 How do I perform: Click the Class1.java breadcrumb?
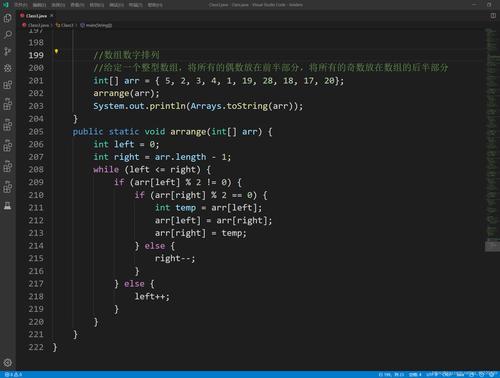[x=35, y=25]
